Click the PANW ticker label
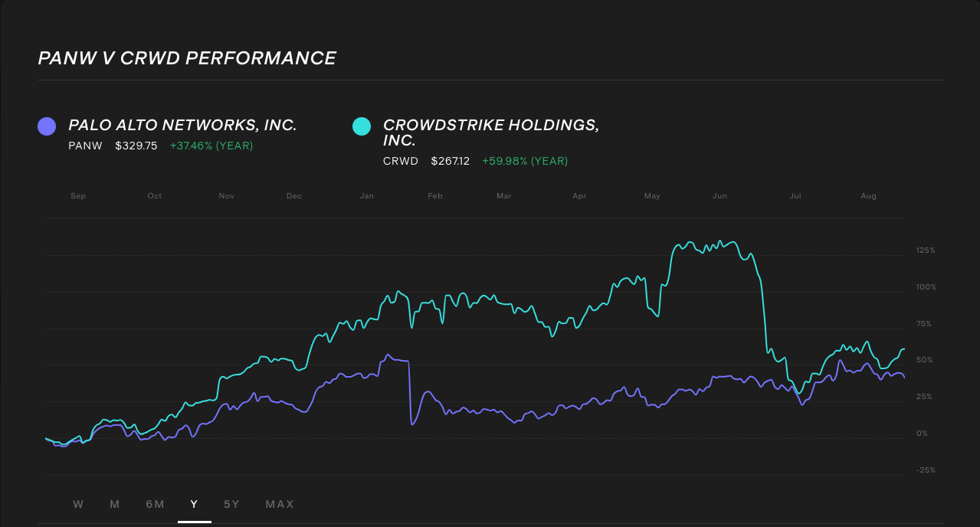 (85, 146)
